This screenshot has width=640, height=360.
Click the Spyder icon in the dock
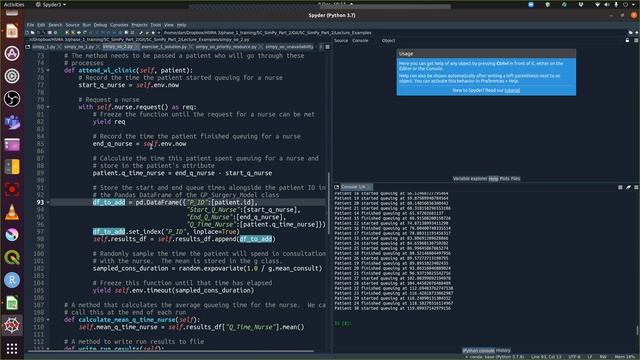click(12, 325)
